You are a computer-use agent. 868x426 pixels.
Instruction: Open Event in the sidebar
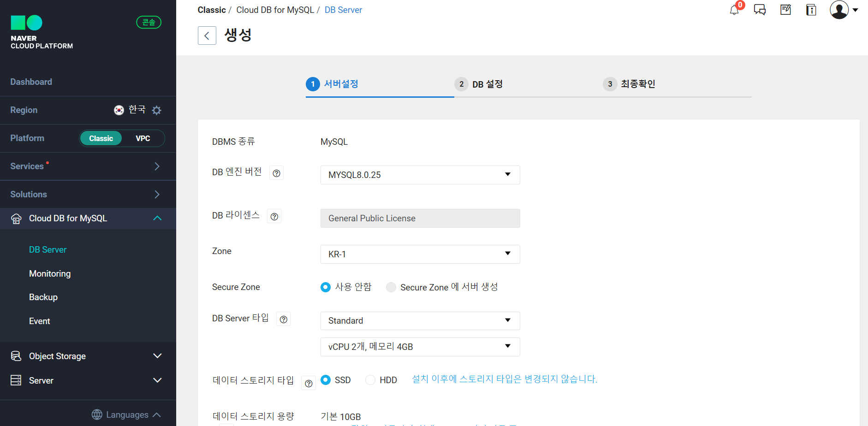pyautogui.click(x=40, y=321)
